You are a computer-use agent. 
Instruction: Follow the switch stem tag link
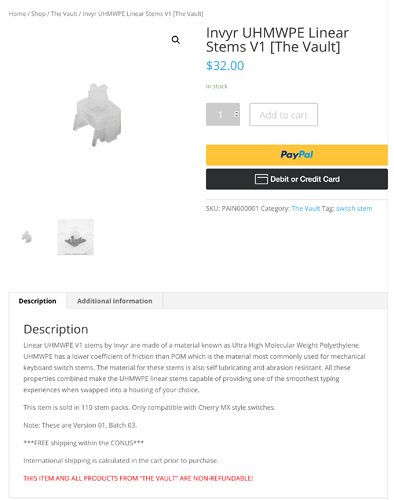pos(354,209)
